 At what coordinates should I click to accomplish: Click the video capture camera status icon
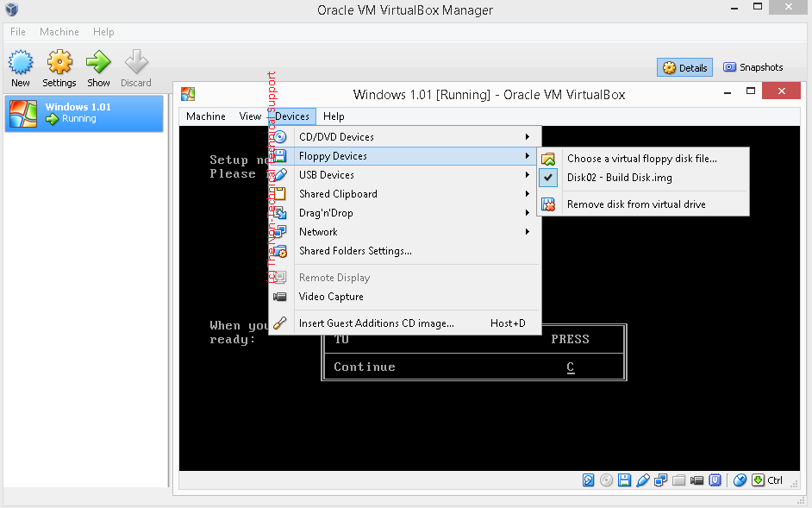697,480
